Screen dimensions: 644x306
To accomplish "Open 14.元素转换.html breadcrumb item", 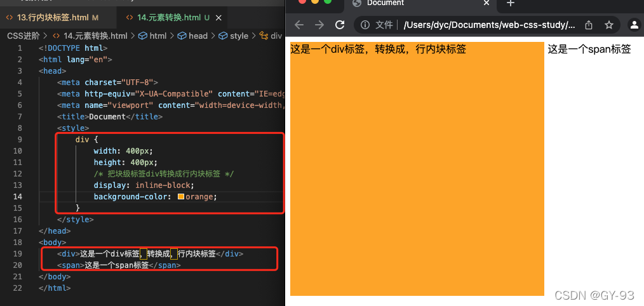I will (90, 36).
